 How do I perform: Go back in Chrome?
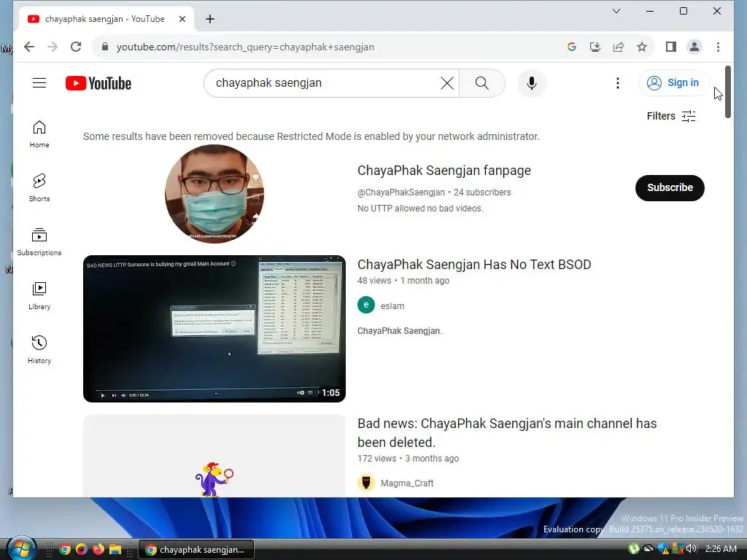(x=29, y=47)
